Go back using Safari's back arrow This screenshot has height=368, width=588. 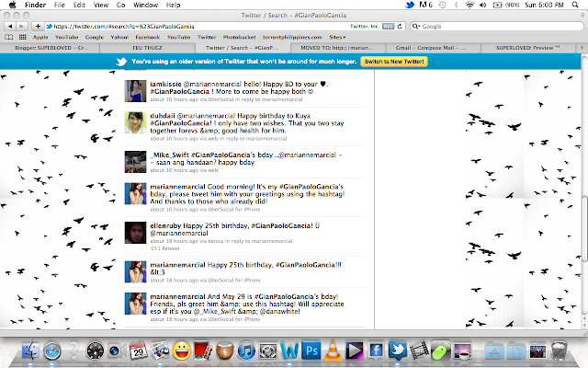tap(10, 27)
